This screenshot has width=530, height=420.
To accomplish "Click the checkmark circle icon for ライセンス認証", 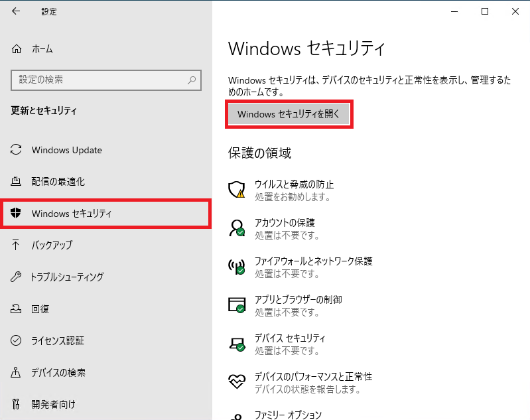I will [x=16, y=340].
